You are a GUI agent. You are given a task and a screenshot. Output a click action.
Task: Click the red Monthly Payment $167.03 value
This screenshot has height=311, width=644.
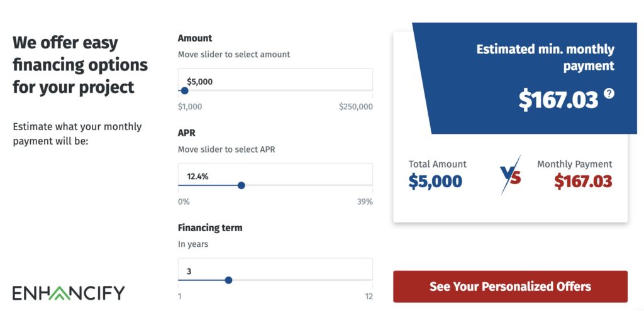(x=583, y=181)
